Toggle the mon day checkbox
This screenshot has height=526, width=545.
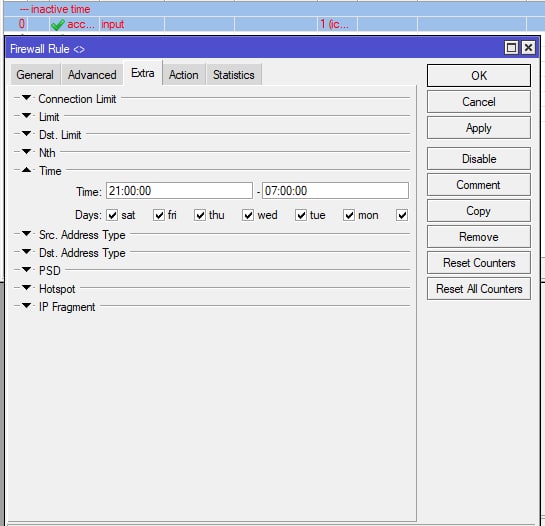tap(349, 215)
